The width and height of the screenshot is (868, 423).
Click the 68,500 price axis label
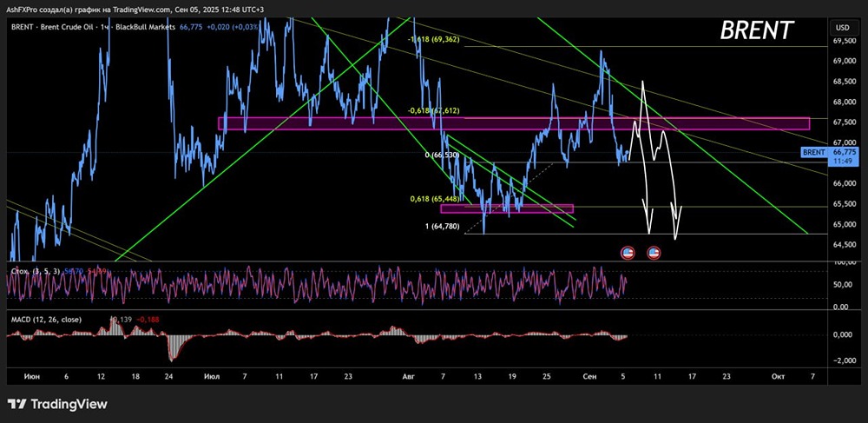coord(845,82)
